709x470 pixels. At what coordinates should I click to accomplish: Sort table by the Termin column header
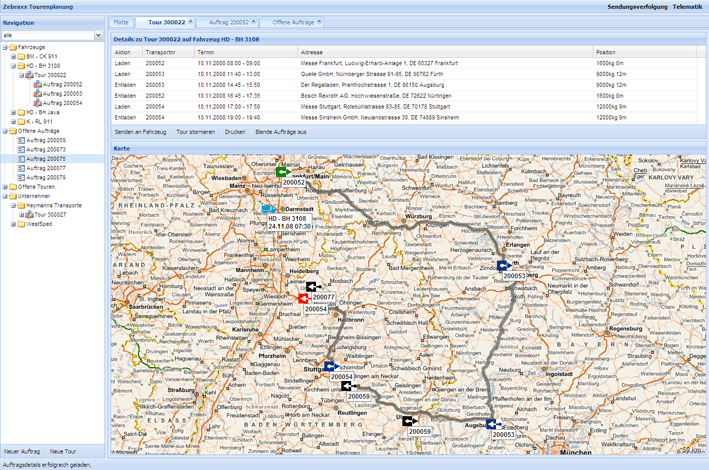[x=205, y=51]
